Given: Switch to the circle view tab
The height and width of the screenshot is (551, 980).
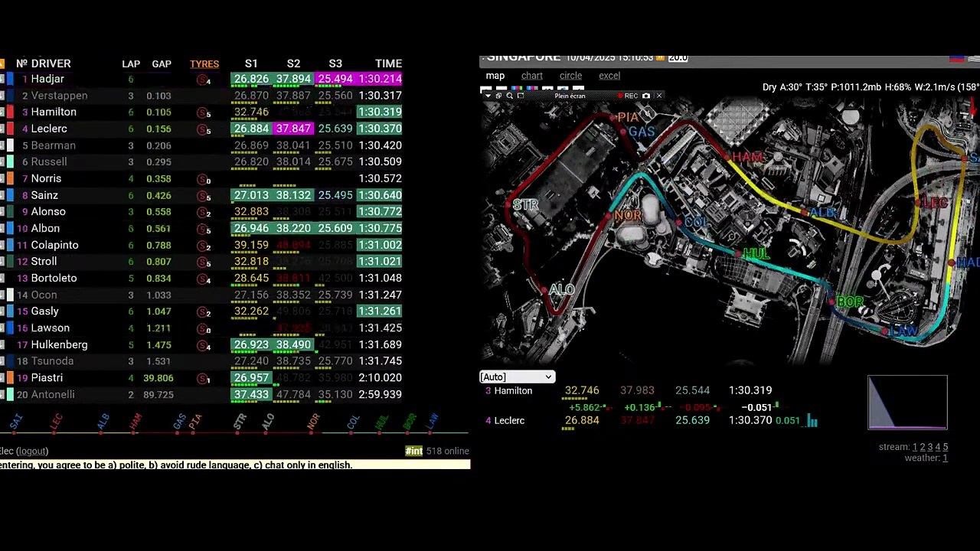Looking at the screenshot, I should click(x=570, y=76).
